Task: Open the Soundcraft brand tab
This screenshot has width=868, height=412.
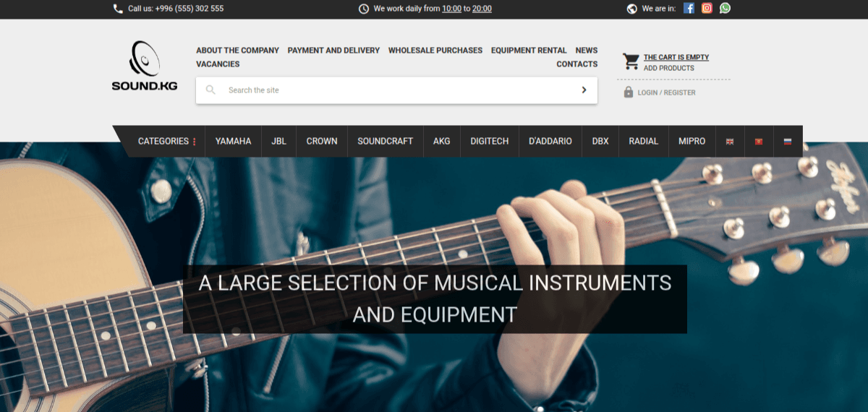Action: [385, 142]
